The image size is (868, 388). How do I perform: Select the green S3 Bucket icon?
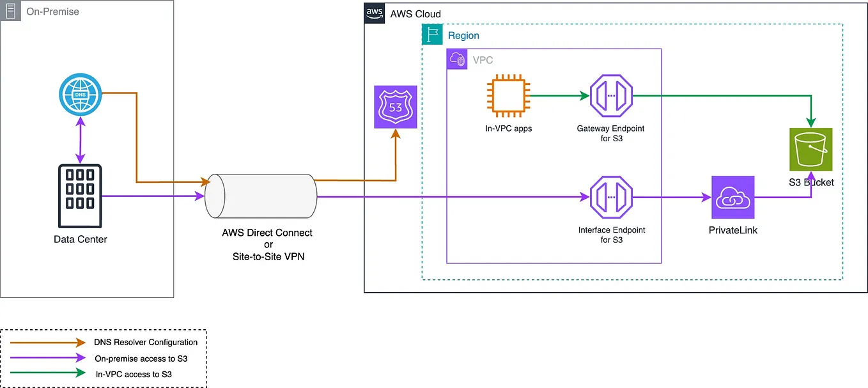(x=810, y=149)
